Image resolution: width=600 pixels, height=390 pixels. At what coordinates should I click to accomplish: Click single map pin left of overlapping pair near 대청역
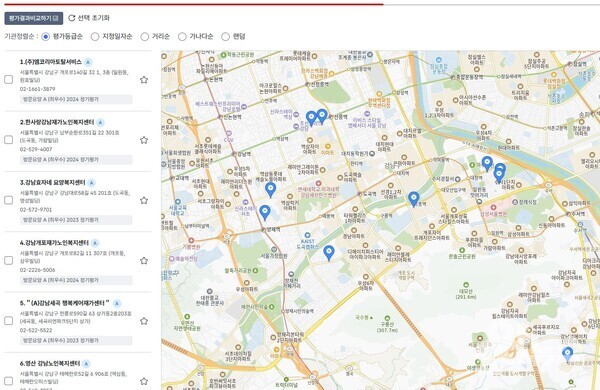(x=487, y=163)
